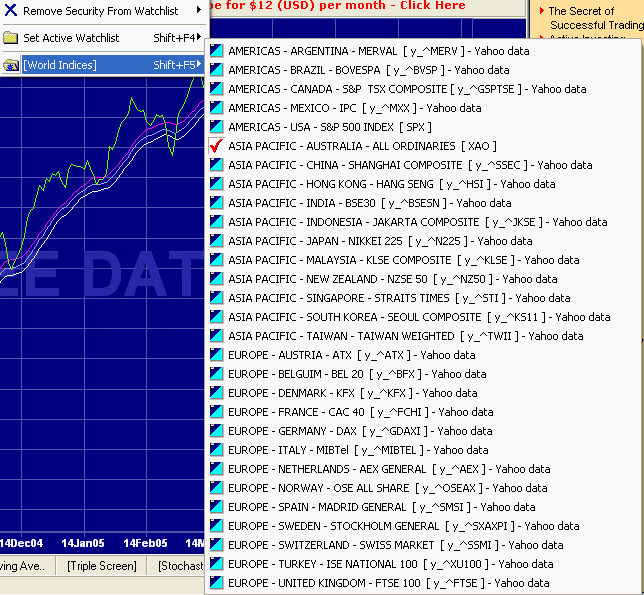The image size is (644, 595).
Task: Expand the Set Active Watchlist submenu arrow
Action: [x=199, y=37]
